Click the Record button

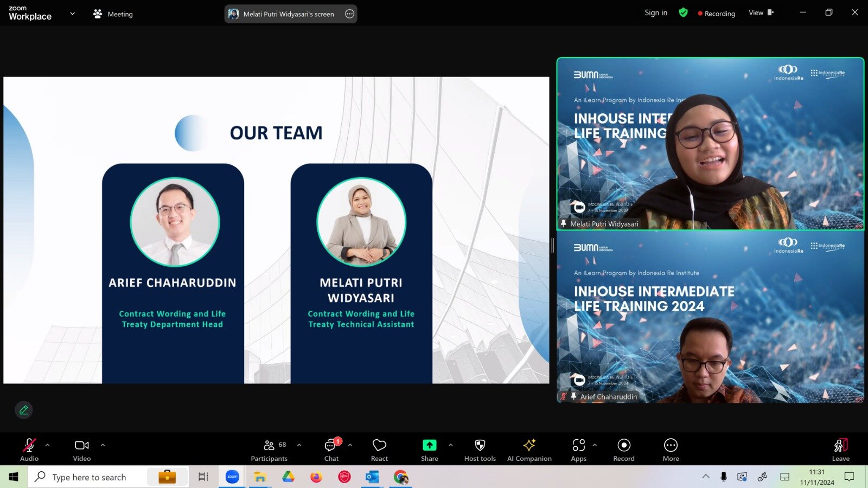click(x=624, y=450)
